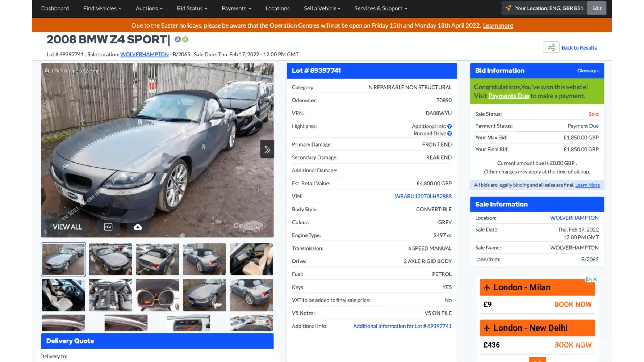Click the Sale Name value WOLVERHAMPTON
Viewport: 644px width, 362px height.
(x=574, y=248)
